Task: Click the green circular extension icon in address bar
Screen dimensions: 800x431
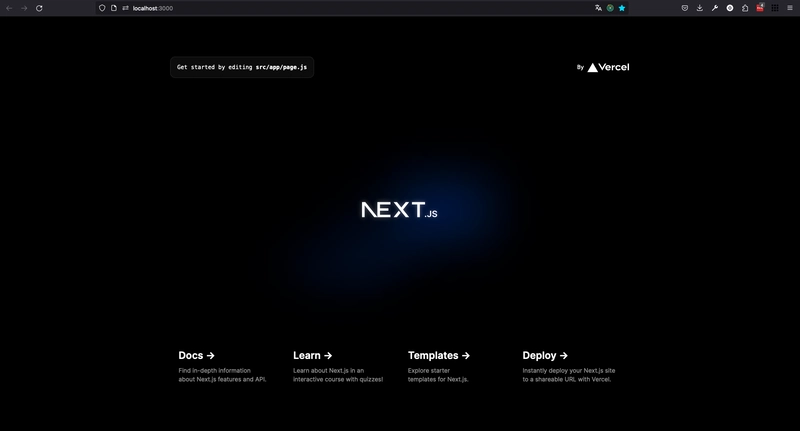Action: coord(610,8)
